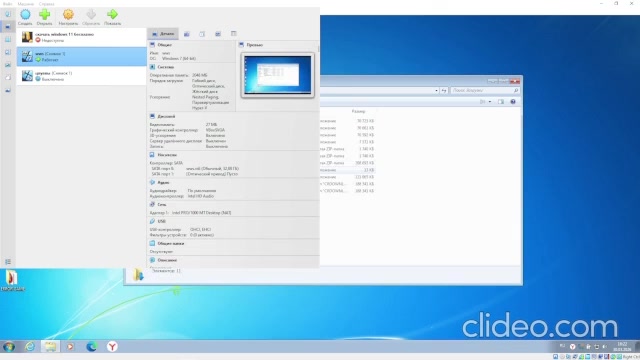Screen dimensions: 640x360
Task: Open VM settings via the orange gear icon
Action: [68, 15]
